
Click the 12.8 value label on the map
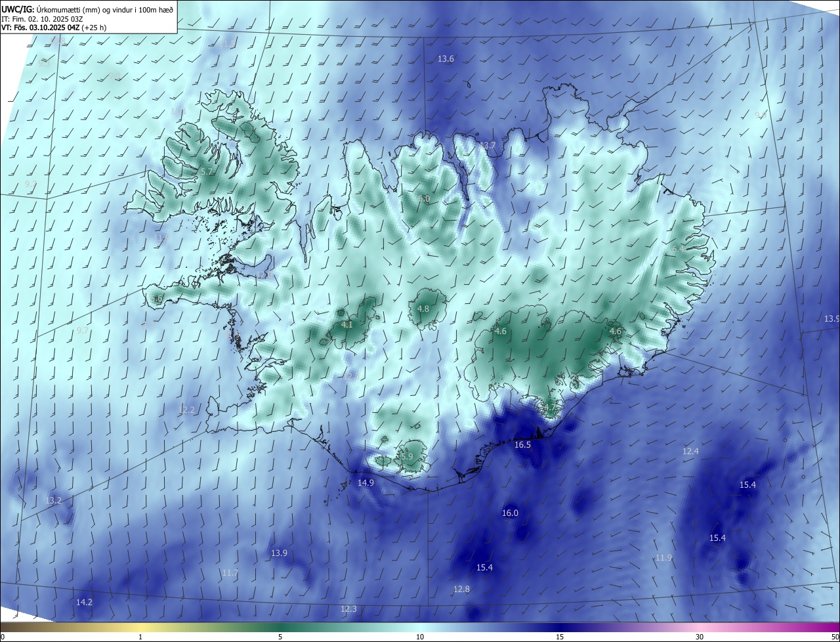461,589
